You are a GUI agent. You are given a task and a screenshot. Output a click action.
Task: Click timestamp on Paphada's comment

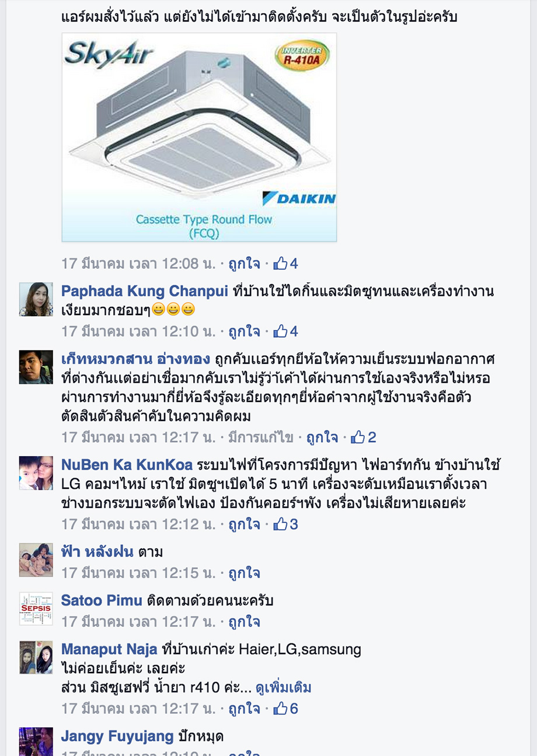[x=138, y=332]
